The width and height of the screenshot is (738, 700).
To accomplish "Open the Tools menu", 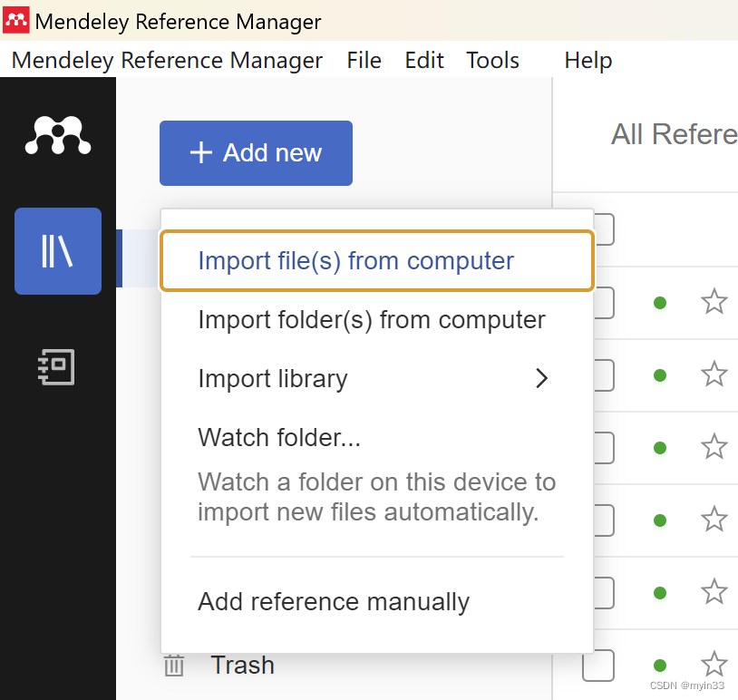I will point(493,60).
